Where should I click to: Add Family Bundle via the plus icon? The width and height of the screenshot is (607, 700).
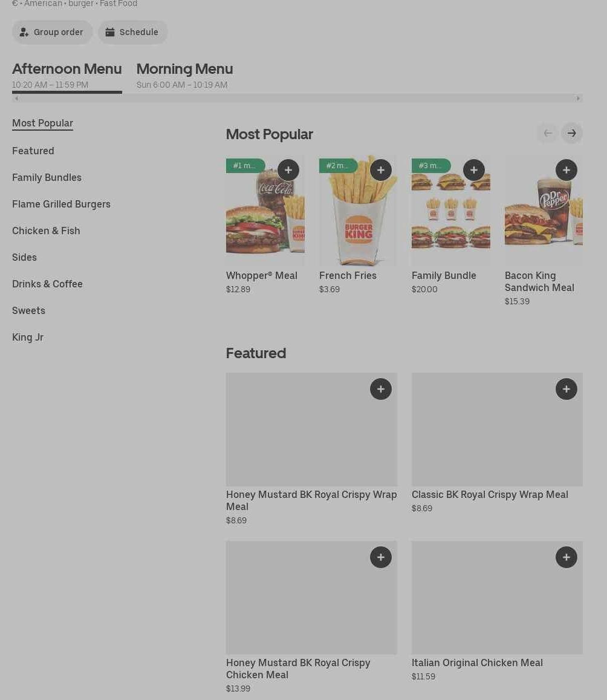pos(473,170)
